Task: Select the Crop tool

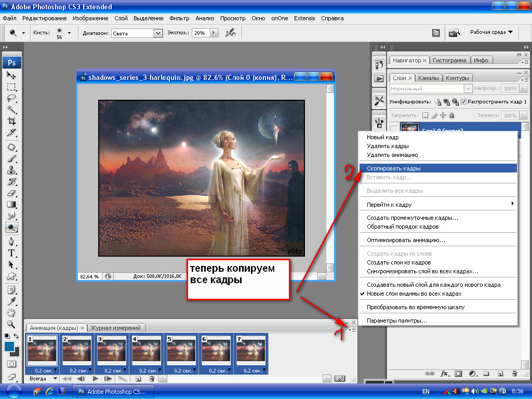Action: tap(11, 121)
